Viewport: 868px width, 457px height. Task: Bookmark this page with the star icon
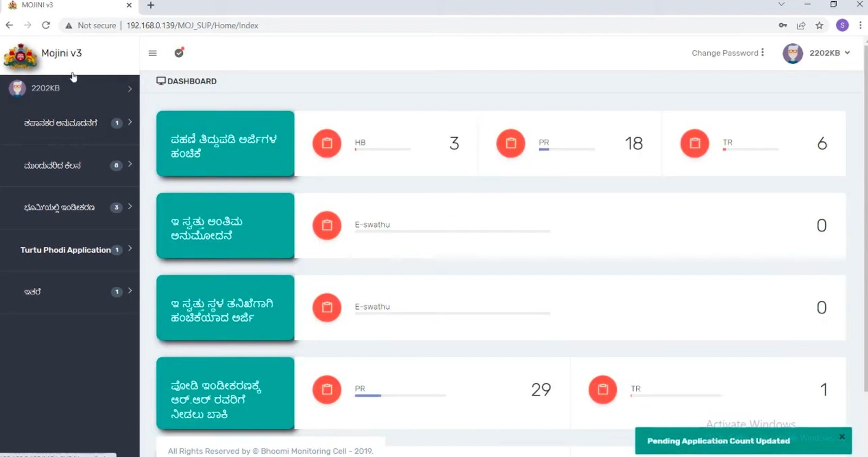click(x=819, y=25)
